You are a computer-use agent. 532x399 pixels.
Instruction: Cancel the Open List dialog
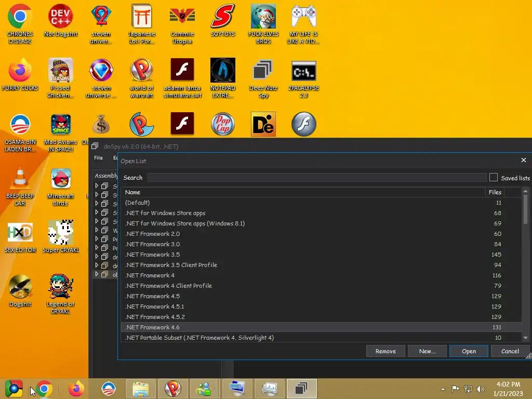point(510,351)
